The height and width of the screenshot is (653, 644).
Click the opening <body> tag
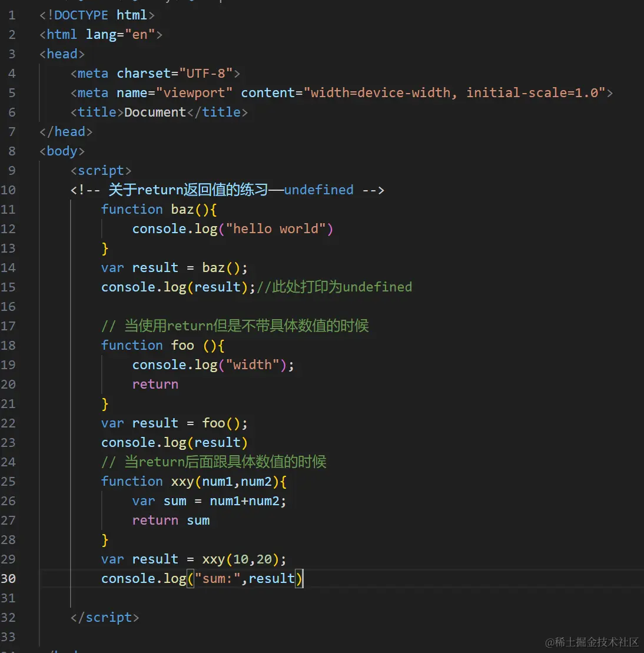tap(62, 151)
